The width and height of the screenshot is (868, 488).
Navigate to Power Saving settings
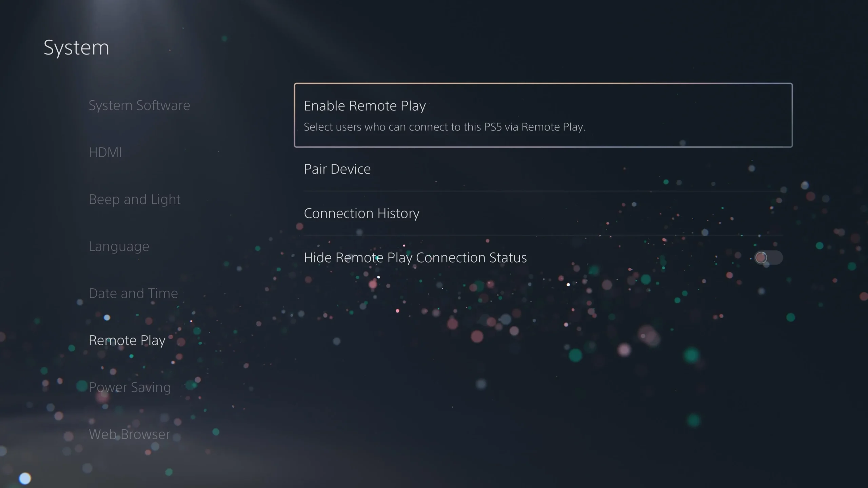pyautogui.click(x=130, y=386)
